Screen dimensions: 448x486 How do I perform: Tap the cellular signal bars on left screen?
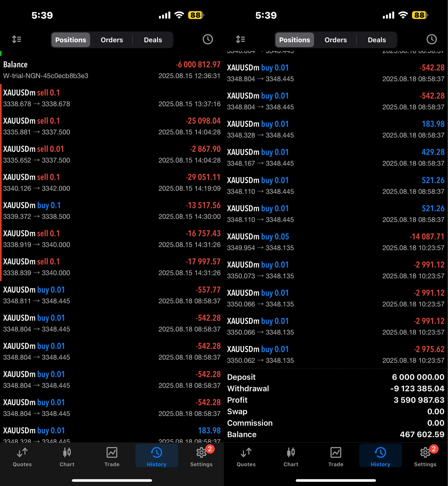pos(165,15)
